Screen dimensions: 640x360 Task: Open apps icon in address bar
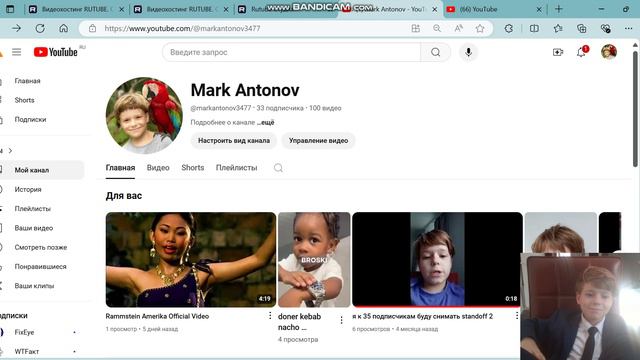[x=416, y=29]
